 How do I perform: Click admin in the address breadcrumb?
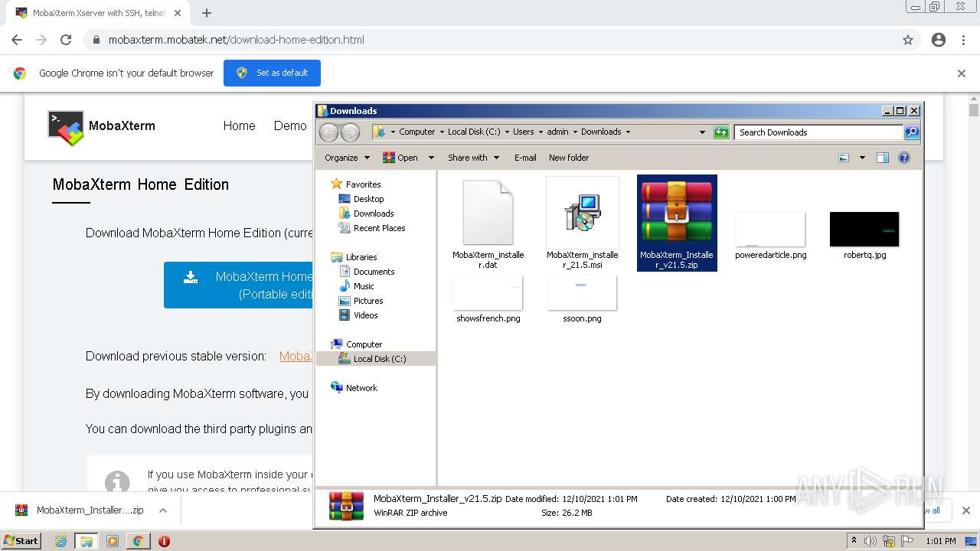[x=557, y=132]
